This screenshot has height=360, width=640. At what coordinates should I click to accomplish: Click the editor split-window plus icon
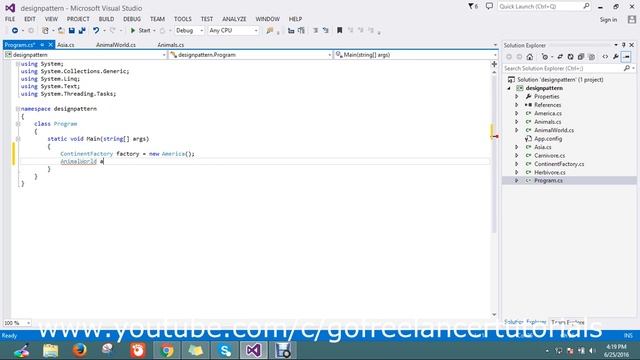[494, 64]
